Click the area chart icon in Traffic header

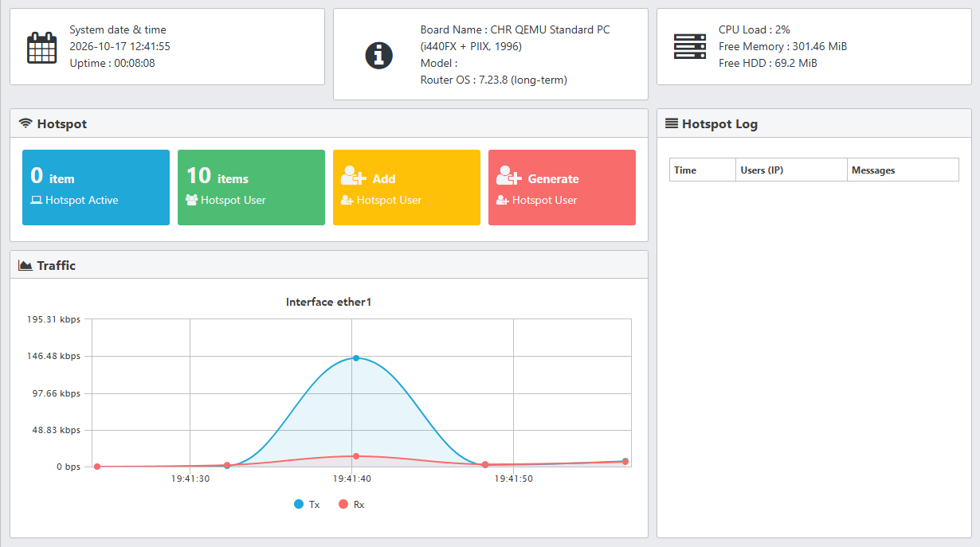click(25, 265)
